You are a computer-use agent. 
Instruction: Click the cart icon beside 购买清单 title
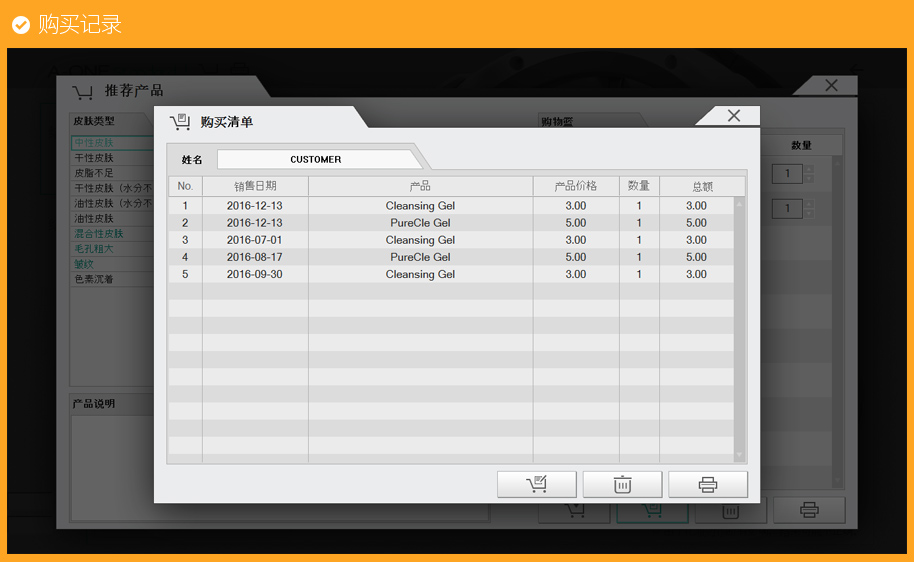pos(180,122)
